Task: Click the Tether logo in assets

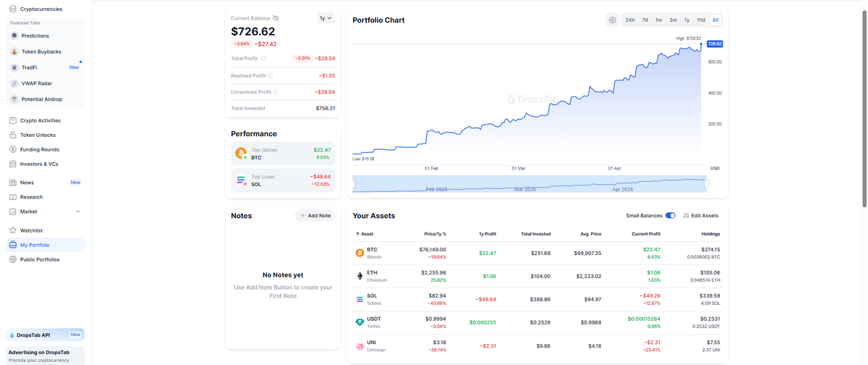Action: [x=359, y=322]
